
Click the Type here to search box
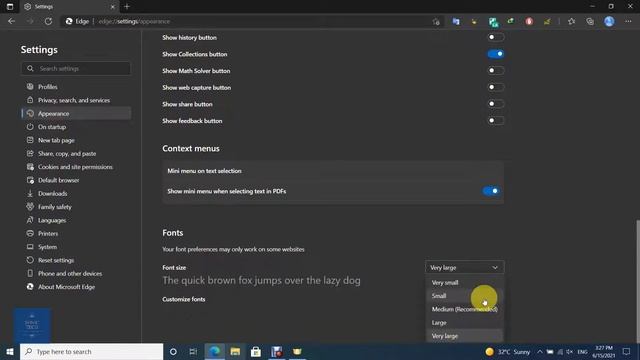pos(91,351)
